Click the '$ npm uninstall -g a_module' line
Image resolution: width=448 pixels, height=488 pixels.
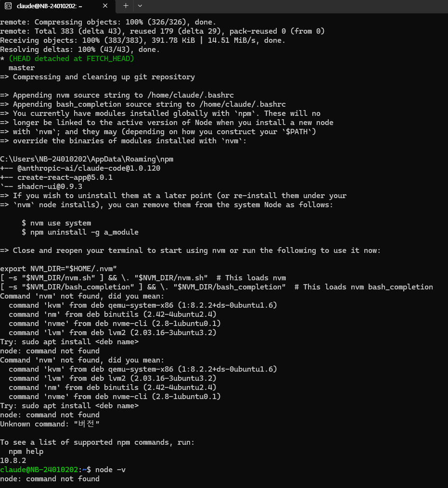80,232
